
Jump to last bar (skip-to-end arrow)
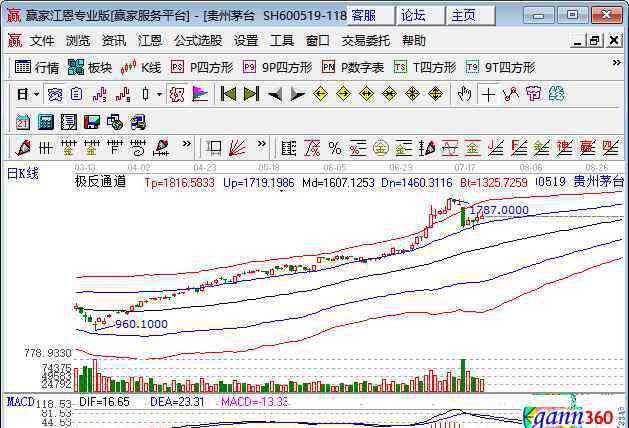[x=252, y=95]
